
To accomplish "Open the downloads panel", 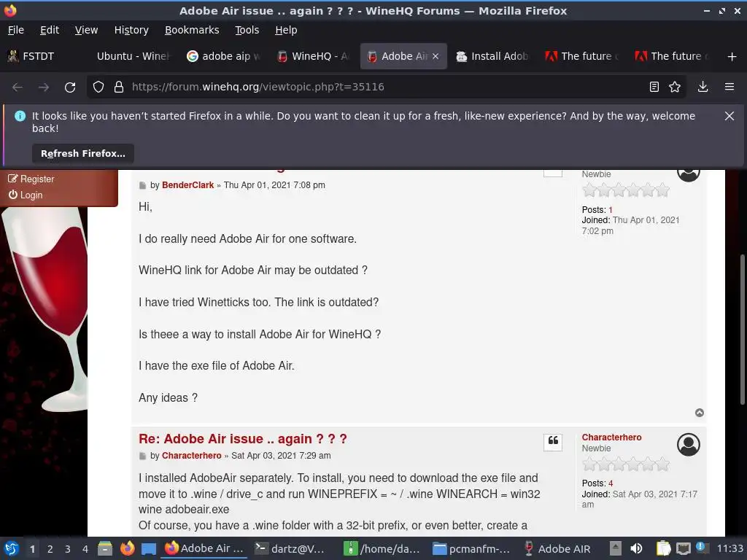I will click(703, 87).
